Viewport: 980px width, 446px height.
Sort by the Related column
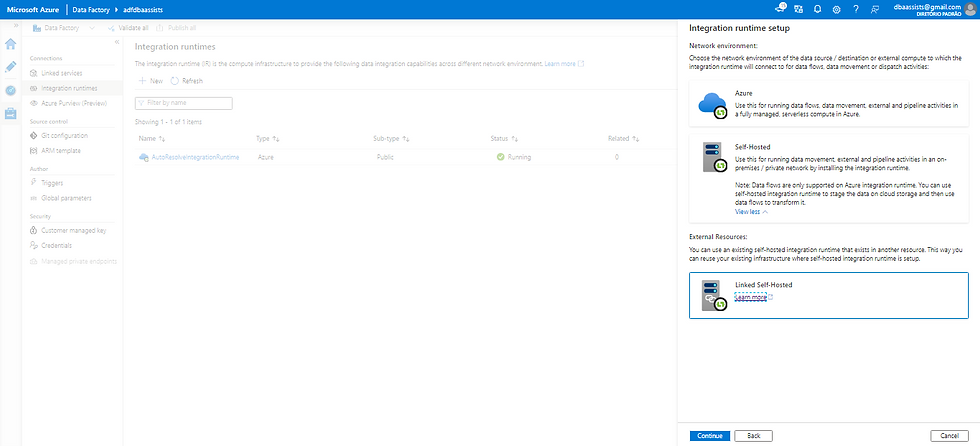point(623,139)
